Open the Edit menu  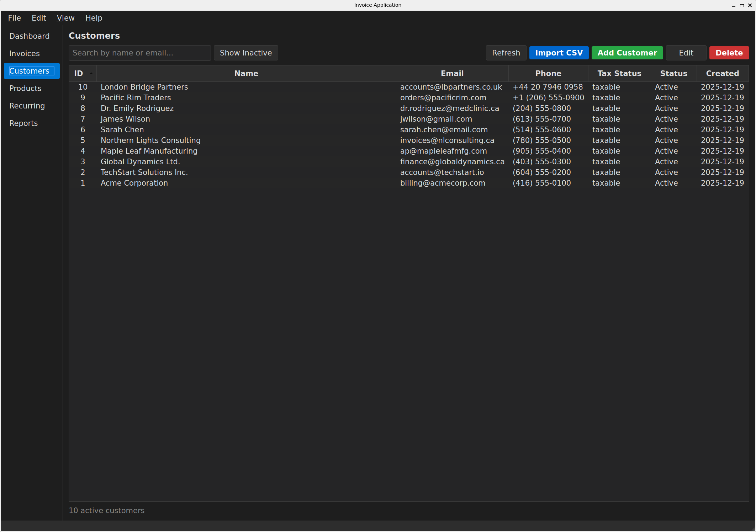click(x=38, y=18)
